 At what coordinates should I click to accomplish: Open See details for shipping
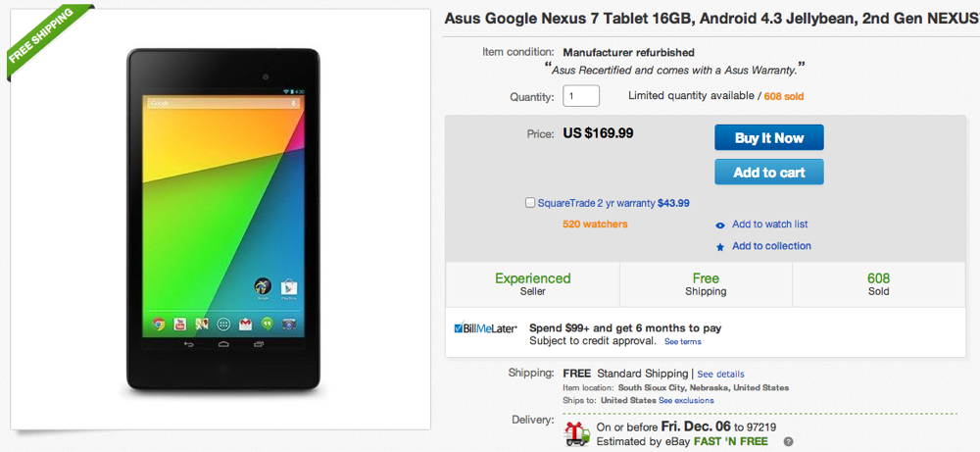pyautogui.click(x=720, y=374)
